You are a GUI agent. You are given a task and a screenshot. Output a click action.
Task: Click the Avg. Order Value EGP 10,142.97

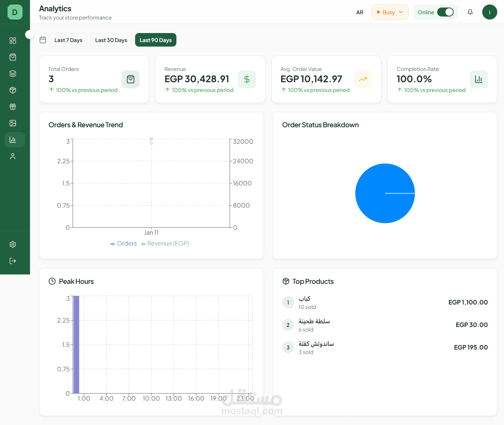coord(311,79)
